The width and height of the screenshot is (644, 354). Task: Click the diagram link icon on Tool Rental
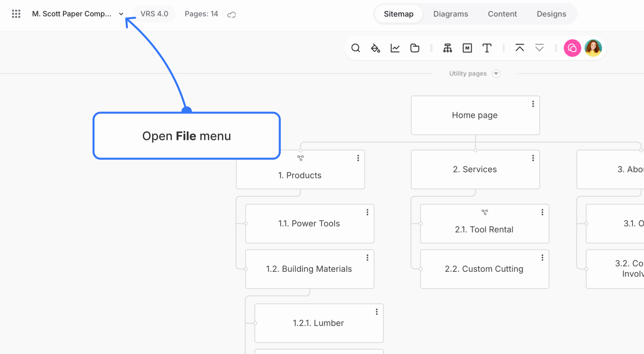coord(485,212)
